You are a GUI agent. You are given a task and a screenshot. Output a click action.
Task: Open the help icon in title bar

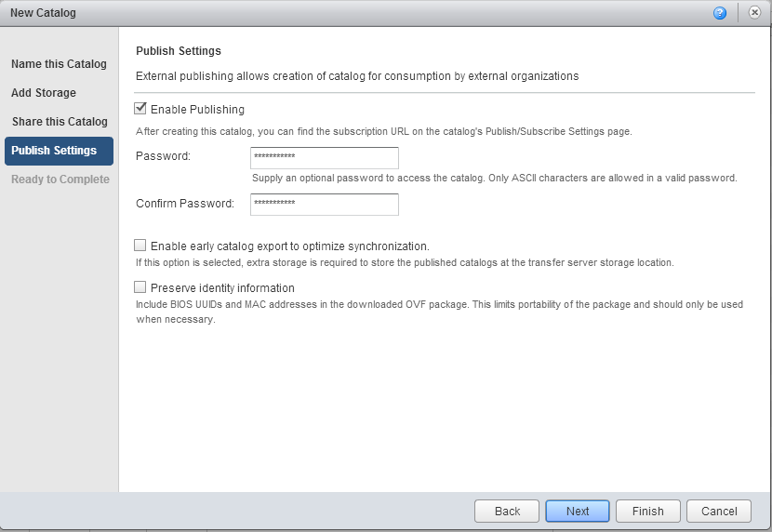pyautogui.click(x=720, y=13)
